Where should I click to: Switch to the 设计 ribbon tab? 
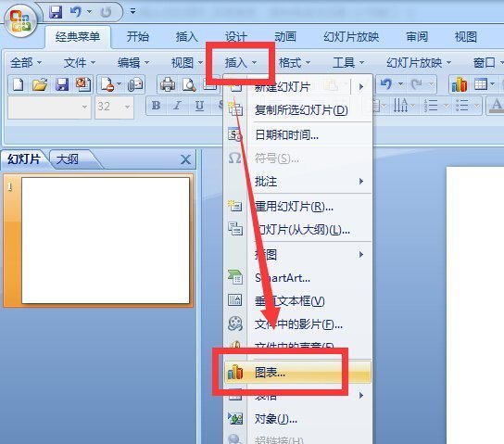pos(236,37)
